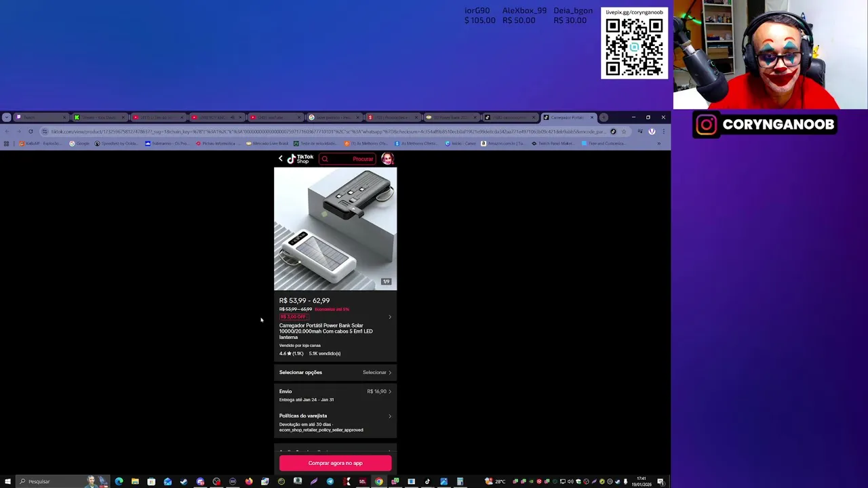Expand Políticas do varejista chevron
Screen dimensions: 868x488
(x=389, y=416)
